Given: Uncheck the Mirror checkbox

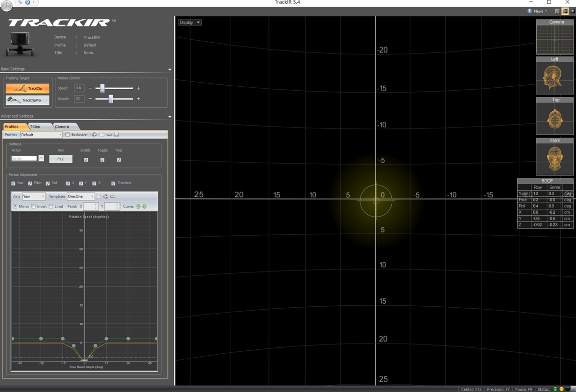Looking at the screenshot, I should [x=15, y=206].
